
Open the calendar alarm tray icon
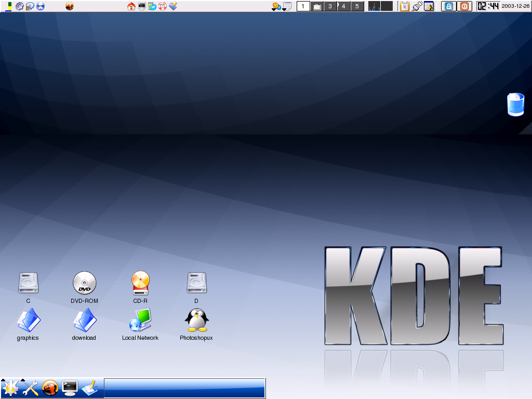click(429, 6)
